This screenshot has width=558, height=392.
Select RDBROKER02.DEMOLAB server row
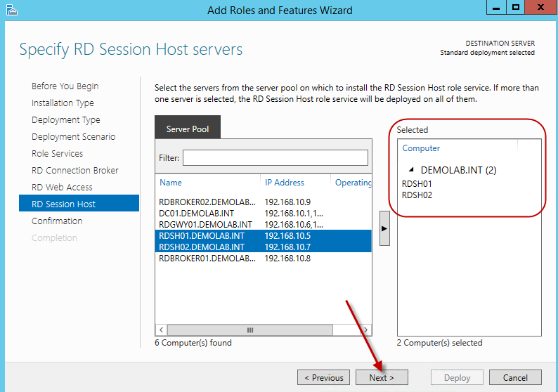[209, 202]
